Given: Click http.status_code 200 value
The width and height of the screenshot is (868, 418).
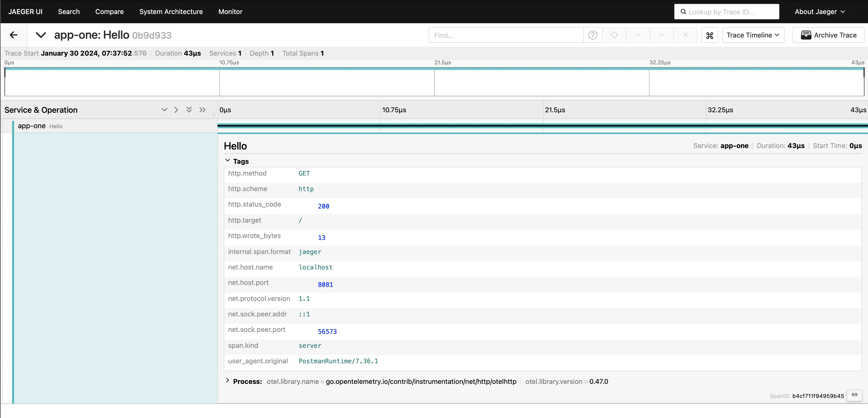Looking at the screenshot, I should click(324, 206).
